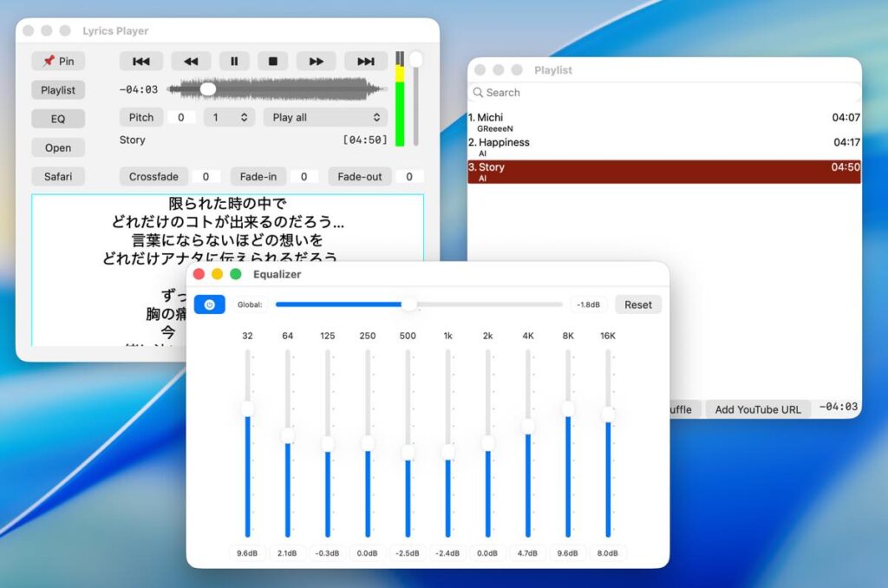Click the Add YouTube URL button
This screenshot has width=888, height=588.
(757, 409)
